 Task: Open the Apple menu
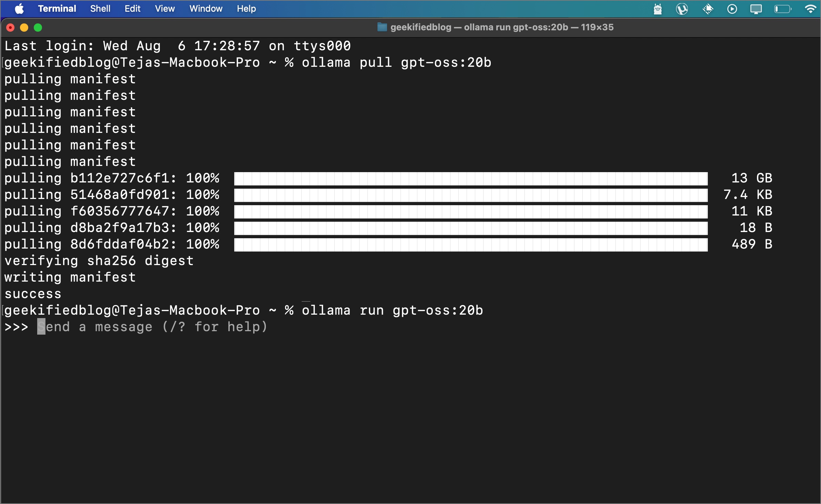[19, 9]
